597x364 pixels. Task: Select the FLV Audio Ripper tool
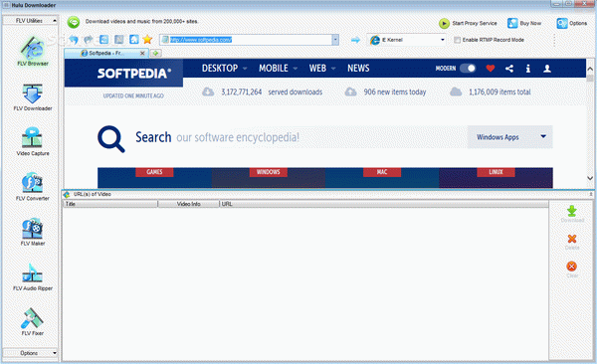coord(33,276)
